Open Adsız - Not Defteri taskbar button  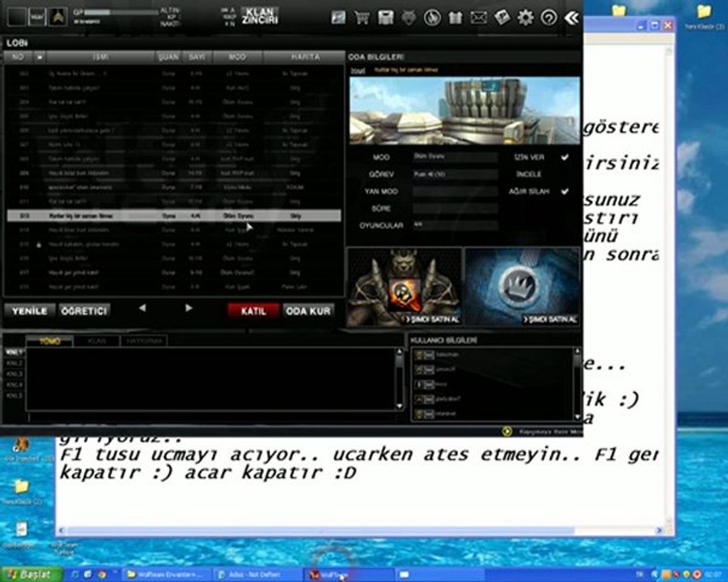pos(258,575)
